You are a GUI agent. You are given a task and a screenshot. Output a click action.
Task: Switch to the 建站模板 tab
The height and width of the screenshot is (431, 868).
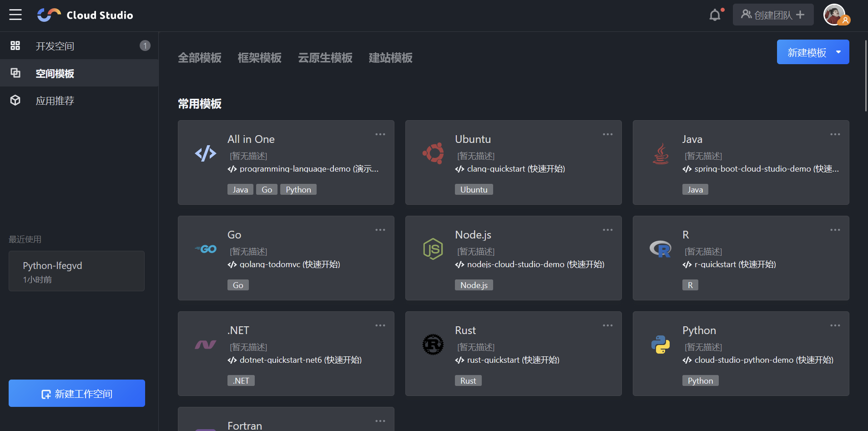pos(391,58)
